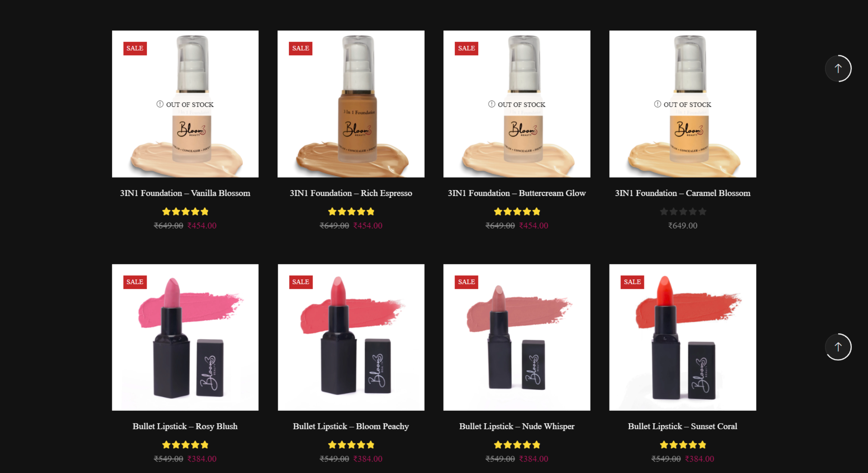Open 3IN1 Foundation – Rich Espresso title link
The height and width of the screenshot is (473, 868).
351,193
